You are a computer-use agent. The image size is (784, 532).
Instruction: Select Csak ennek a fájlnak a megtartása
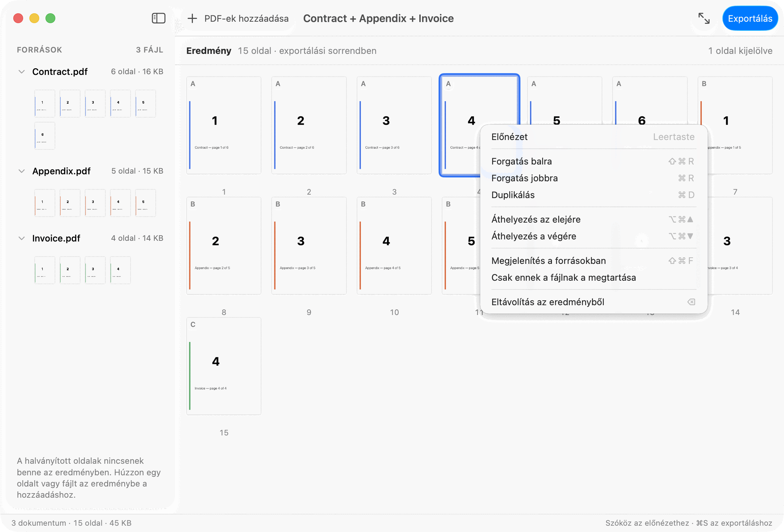click(x=594, y=277)
